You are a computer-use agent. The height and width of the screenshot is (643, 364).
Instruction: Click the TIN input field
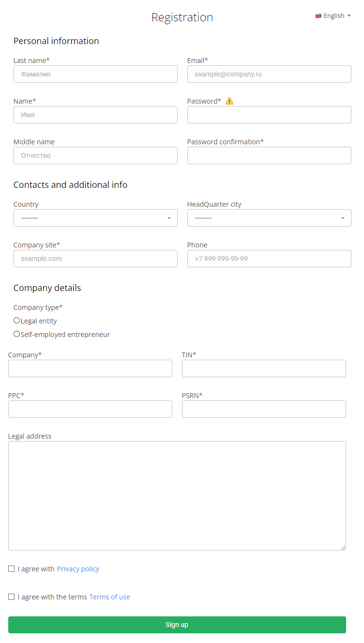(264, 368)
